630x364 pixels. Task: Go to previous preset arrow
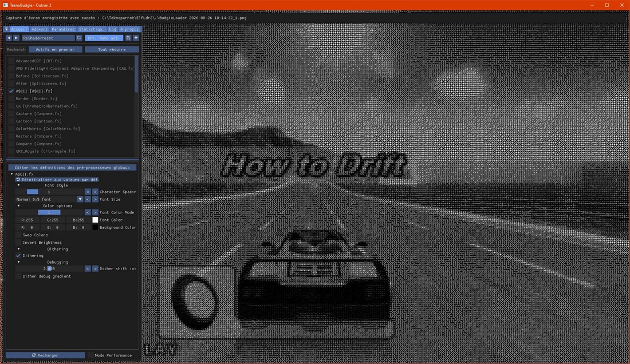(x=9, y=38)
